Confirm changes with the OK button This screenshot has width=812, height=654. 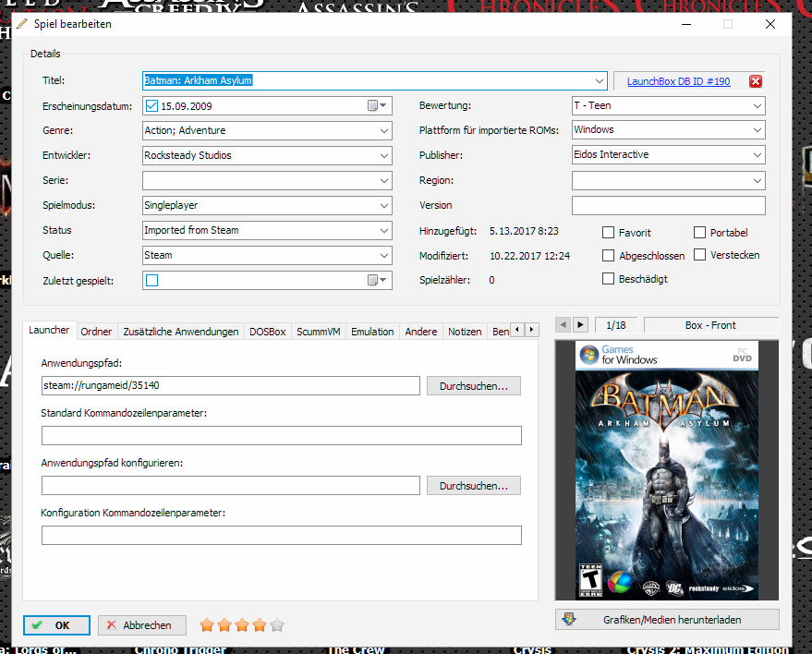pyautogui.click(x=56, y=625)
